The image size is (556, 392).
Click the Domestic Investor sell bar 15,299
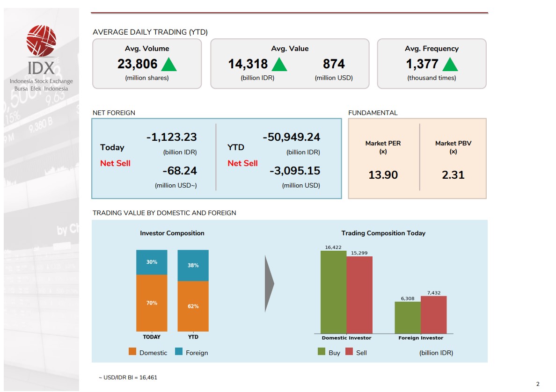click(x=359, y=295)
